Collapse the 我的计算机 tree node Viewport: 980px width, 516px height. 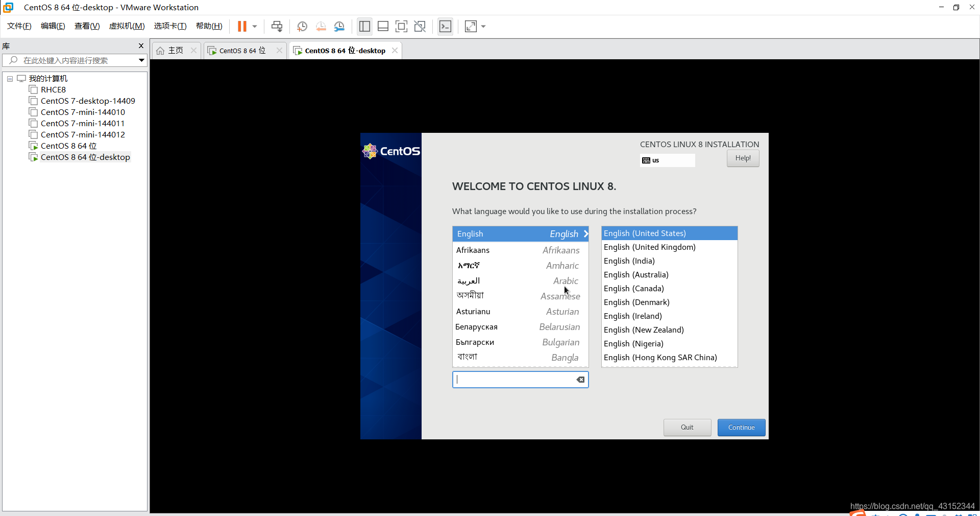coord(10,79)
